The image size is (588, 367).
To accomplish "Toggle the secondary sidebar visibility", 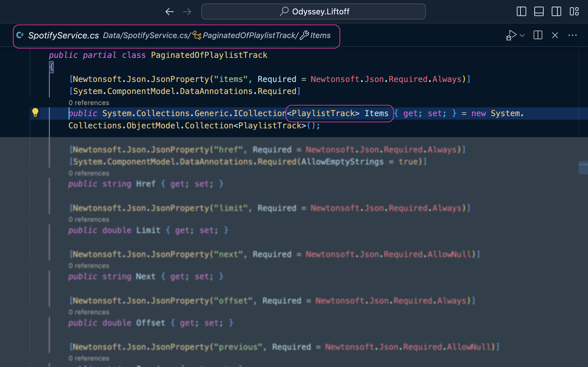I will point(556,11).
